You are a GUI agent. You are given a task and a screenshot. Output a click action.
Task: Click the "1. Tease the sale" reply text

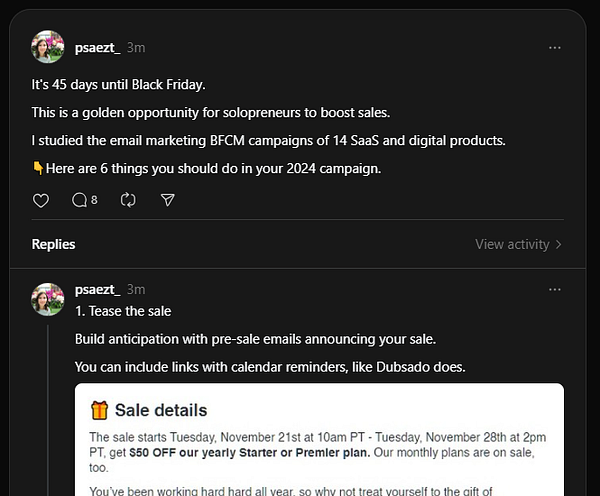click(x=124, y=310)
